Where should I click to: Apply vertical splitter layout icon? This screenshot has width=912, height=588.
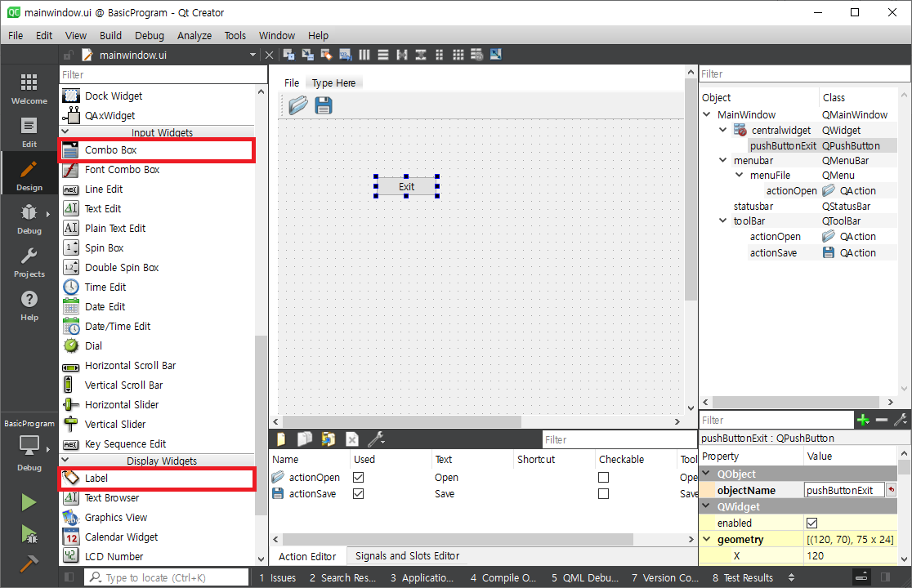pos(421,55)
